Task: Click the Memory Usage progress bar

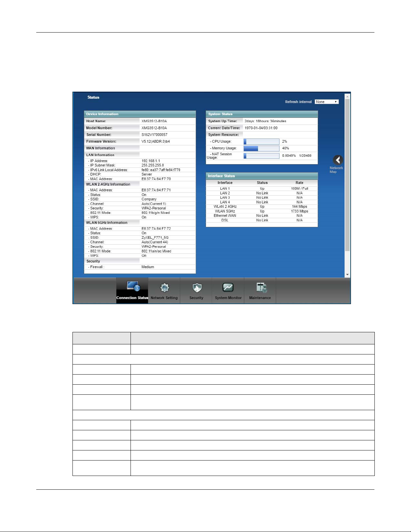Action: point(261,148)
